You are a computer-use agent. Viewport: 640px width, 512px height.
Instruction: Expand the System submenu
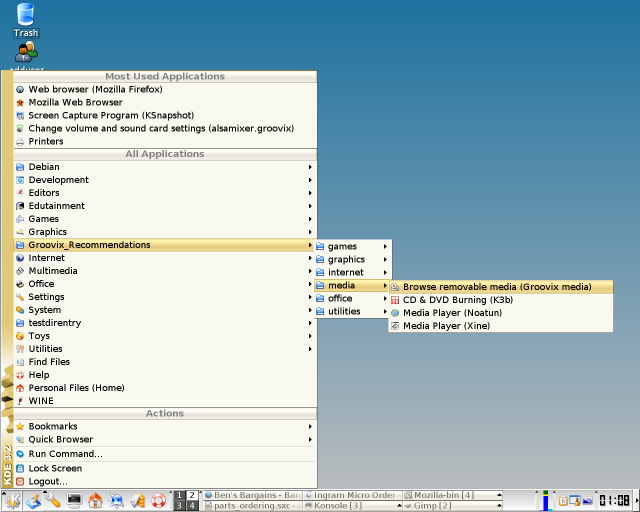165,310
